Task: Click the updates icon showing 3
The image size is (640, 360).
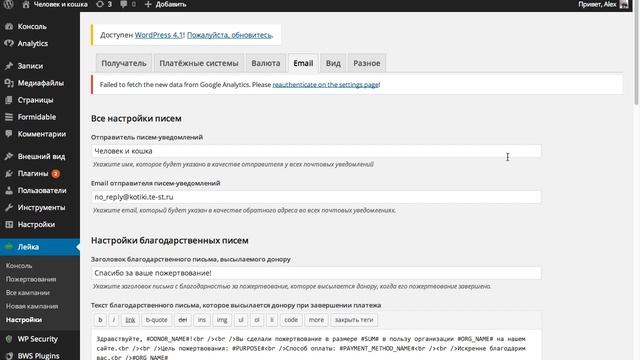Action: [100, 4]
